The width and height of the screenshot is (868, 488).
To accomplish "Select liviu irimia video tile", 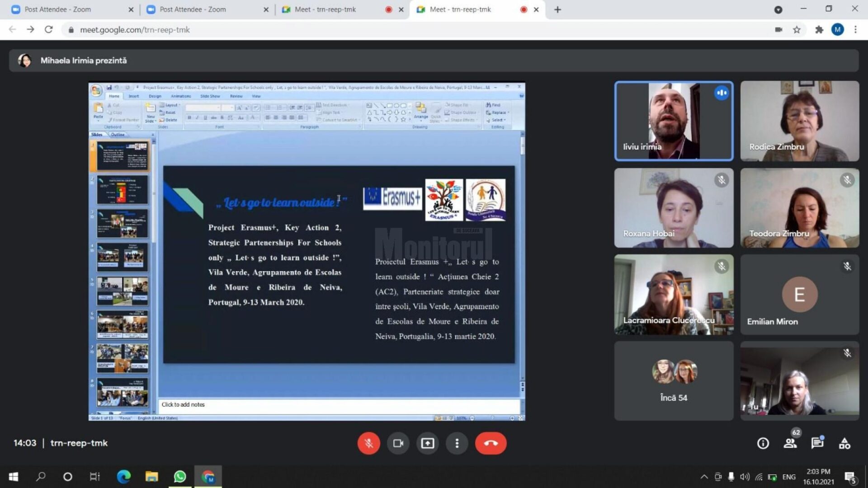I will 674,121.
